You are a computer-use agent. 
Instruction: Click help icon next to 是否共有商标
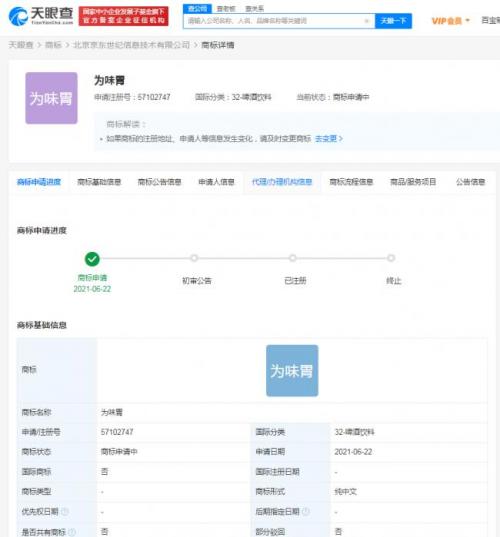pyautogui.click(x=72, y=532)
